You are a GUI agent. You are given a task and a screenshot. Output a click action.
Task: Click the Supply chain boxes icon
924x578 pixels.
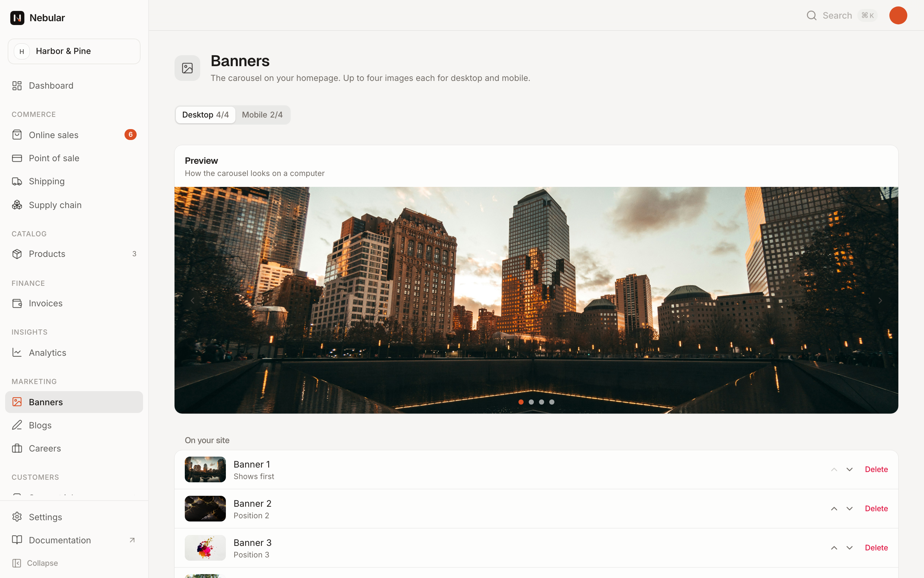click(17, 205)
